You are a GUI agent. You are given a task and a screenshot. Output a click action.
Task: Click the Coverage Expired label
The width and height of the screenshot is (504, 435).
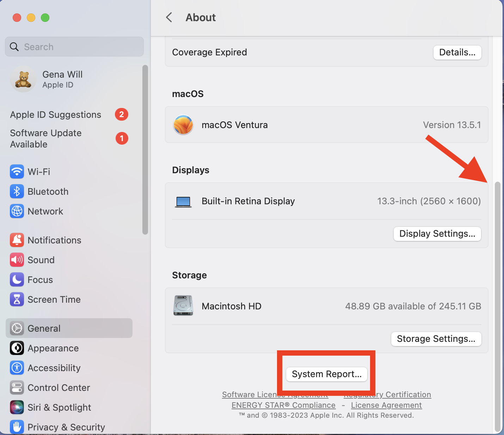click(x=209, y=52)
